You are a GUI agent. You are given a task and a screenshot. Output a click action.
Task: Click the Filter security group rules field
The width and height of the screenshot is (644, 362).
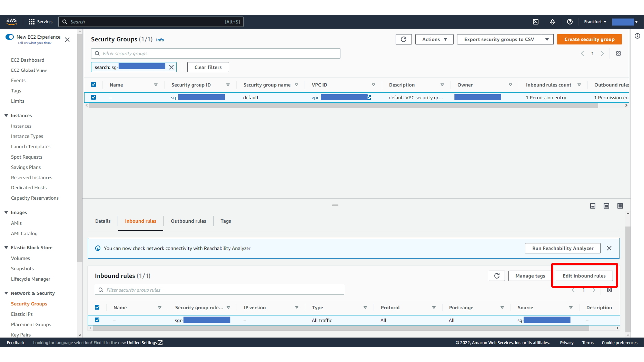click(219, 290)
